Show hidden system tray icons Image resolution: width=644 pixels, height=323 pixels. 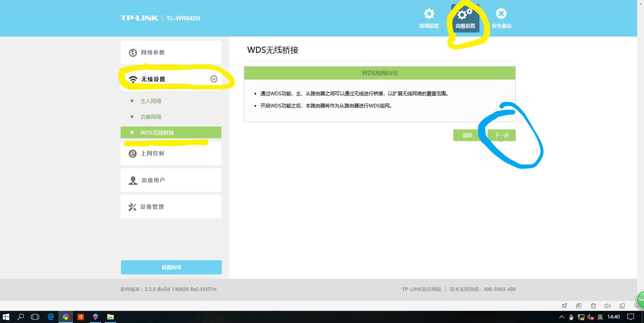(561, 317)
